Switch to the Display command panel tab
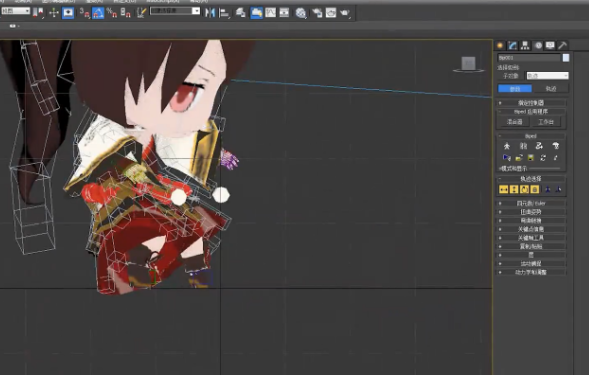The image size is (589, 375). (x=550, y=45)
